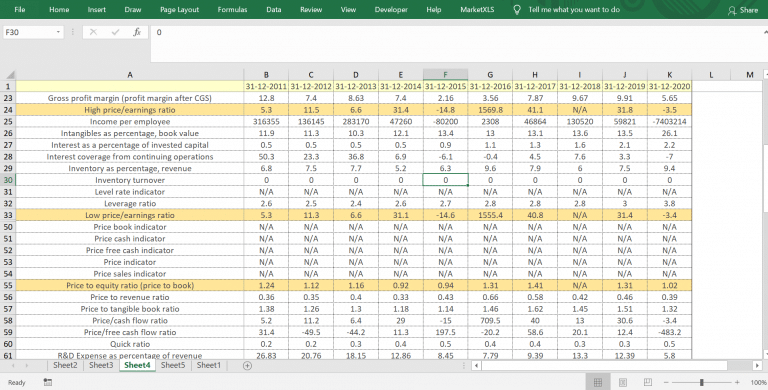Open the Help ribbon tab
768x390 pixels.
coord(433,9)
